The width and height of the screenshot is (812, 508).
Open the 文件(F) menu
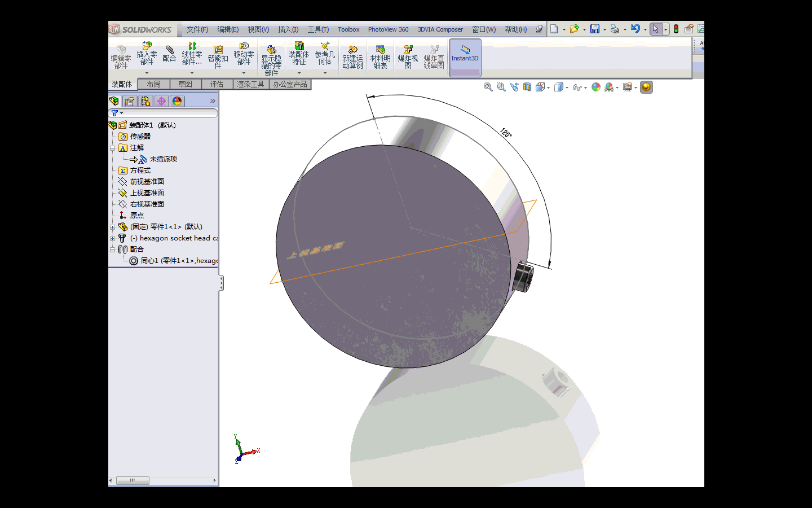coord(197,29)
